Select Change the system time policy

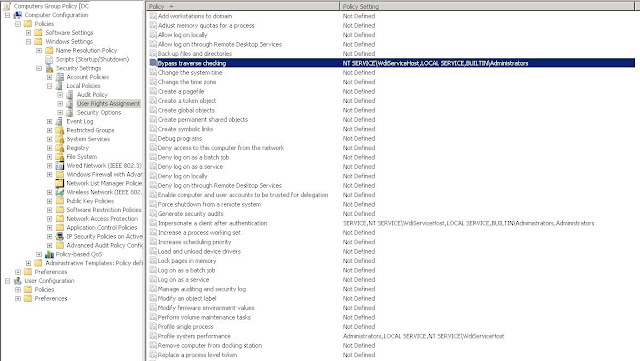[x=190, y=73]
